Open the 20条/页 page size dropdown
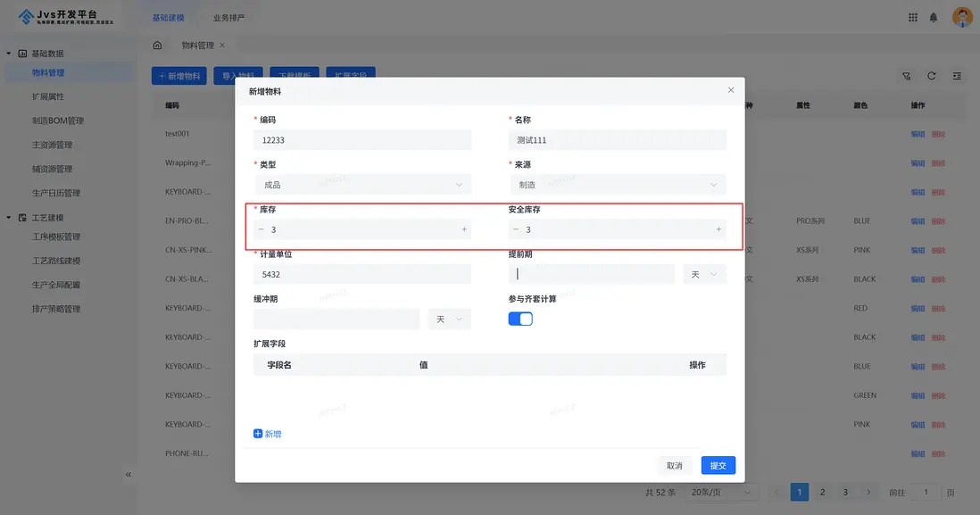980x515 pixels. 720,491
